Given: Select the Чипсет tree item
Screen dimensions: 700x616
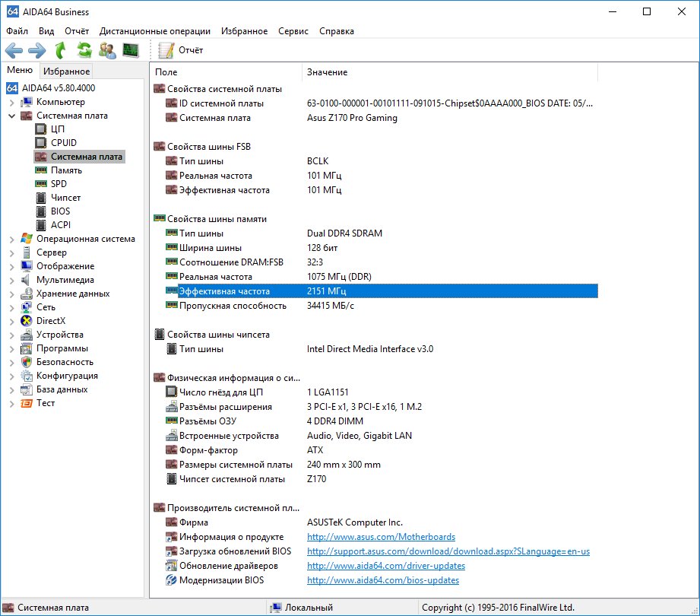Looking at the screenshot, I should click(x=65, y=198).
